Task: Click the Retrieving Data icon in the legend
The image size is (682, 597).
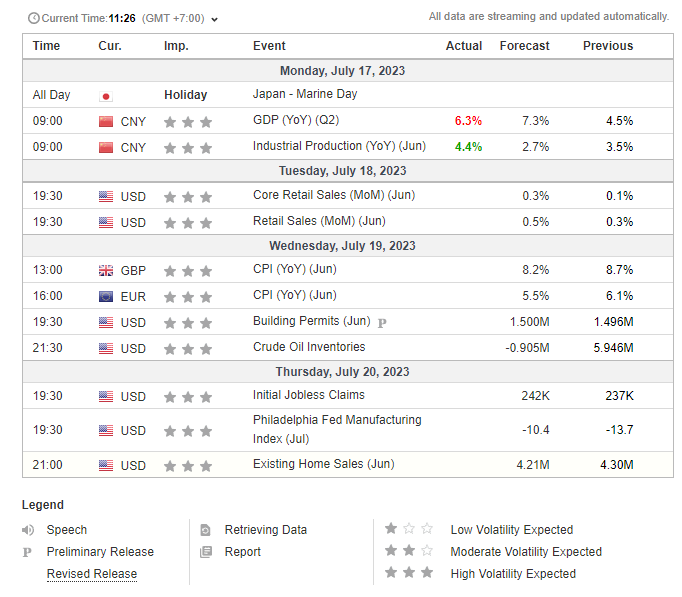Action: (x=206, y=530)
